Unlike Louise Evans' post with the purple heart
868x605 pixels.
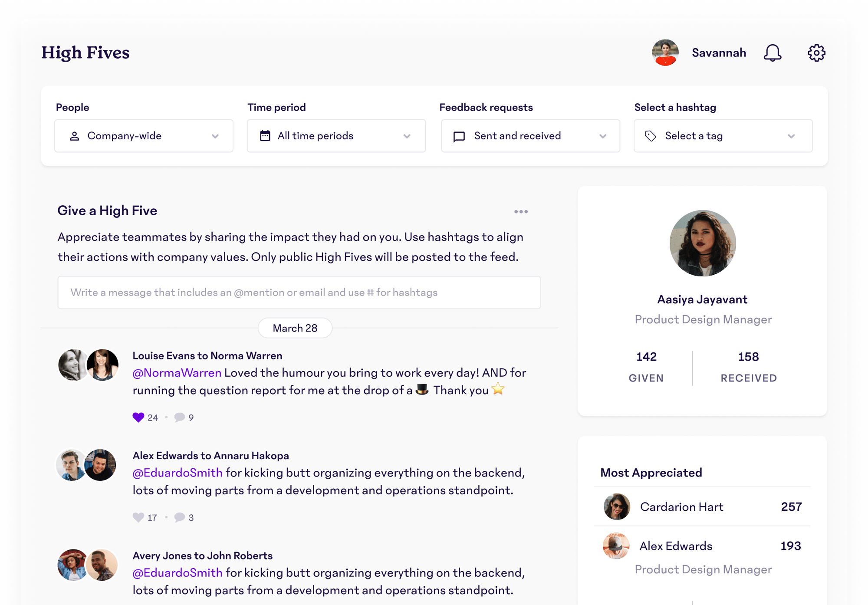coord(138,418)
